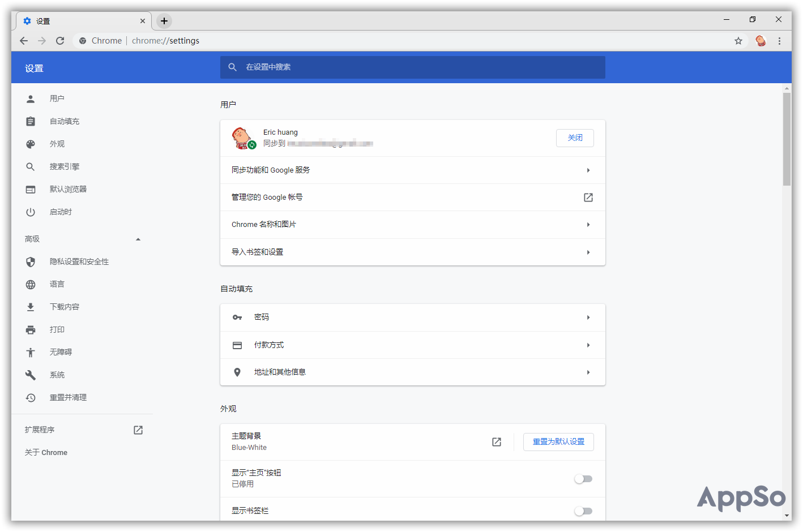Click the key icon in 密码 row
803x532 pixels.
pyautogui.click(x=237, y=318)
